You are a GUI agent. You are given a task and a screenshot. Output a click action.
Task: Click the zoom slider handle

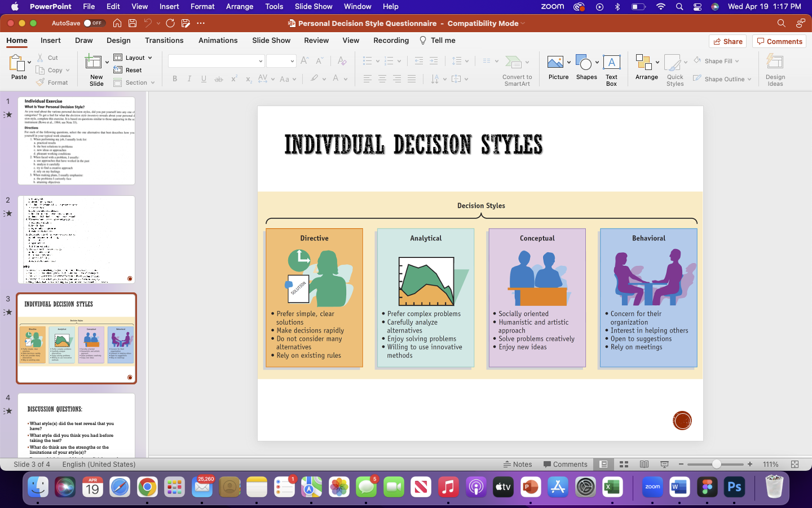pyautogui.click(x=716, y=464)
